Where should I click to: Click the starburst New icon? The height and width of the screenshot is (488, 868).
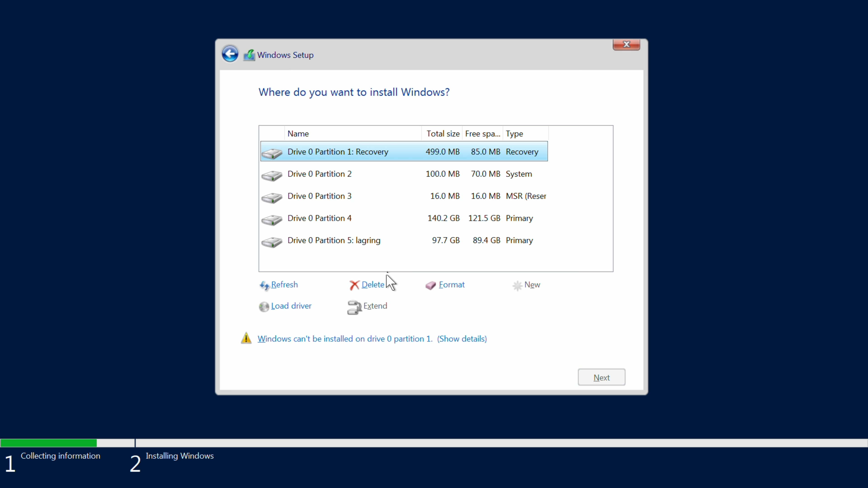(517, 286)
